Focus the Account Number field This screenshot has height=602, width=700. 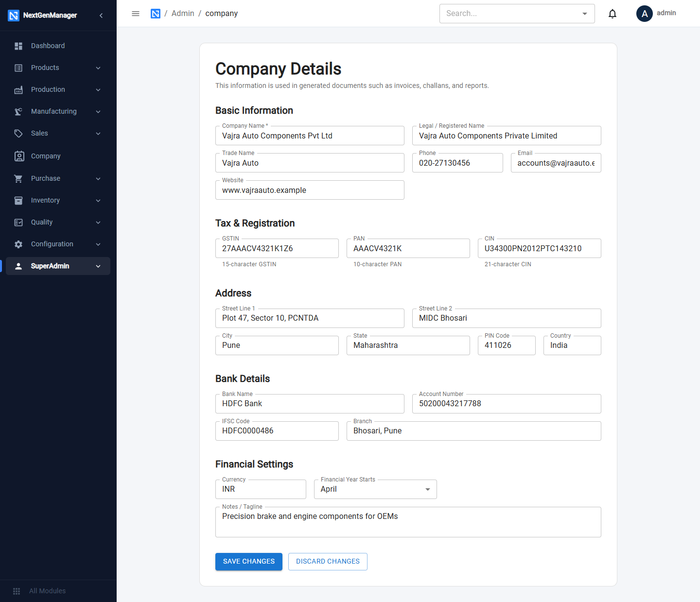point(507,404)
